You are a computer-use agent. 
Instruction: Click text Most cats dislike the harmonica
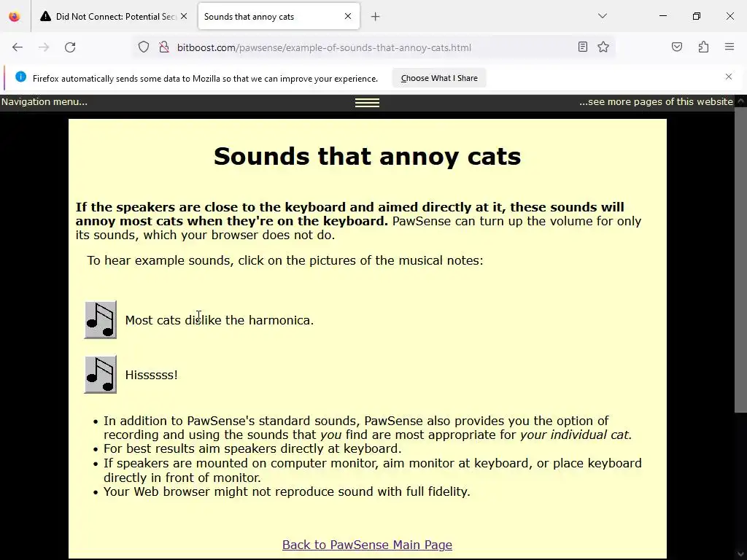tap(219, 320)
